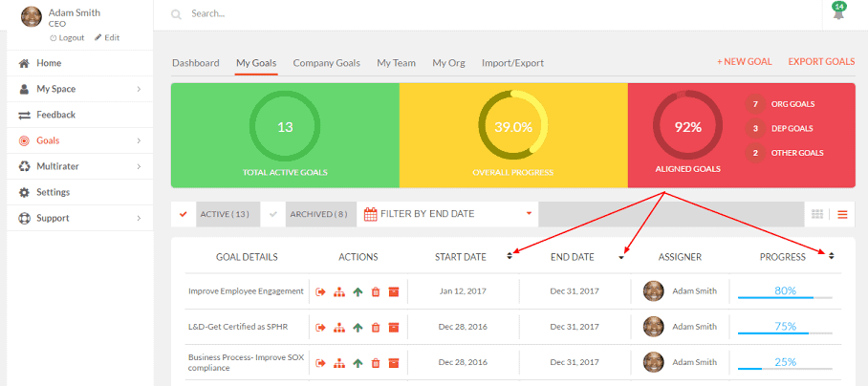Sort by the End Date column arrow
868x386 pixels.
(x=621, y=257)
